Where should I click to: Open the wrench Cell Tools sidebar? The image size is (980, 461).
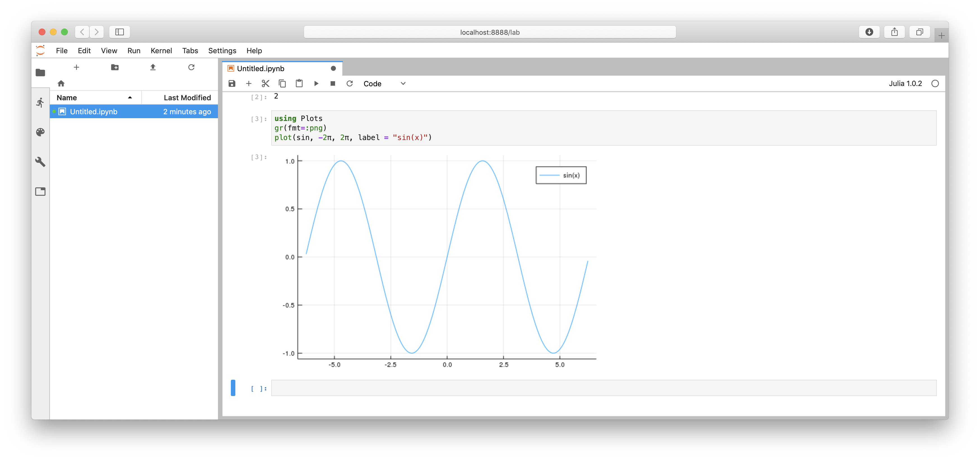(x=40, y=162)
